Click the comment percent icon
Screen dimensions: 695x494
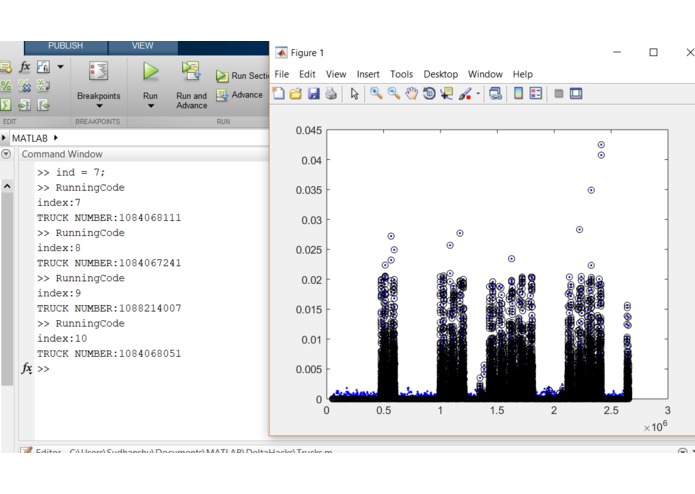[x=6, y=86]
